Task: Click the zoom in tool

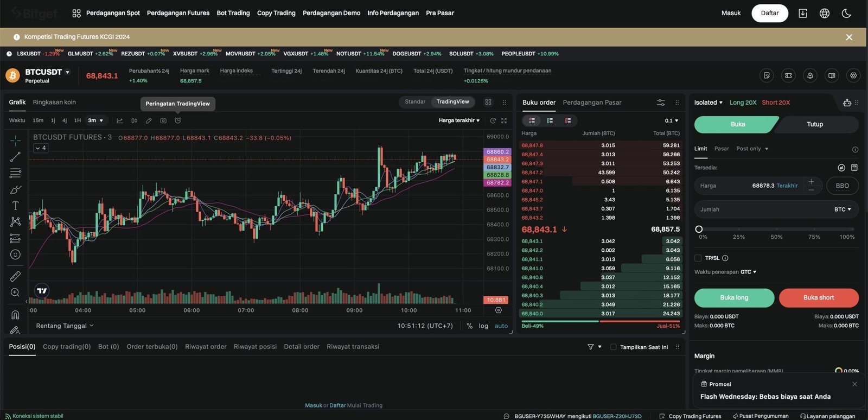Action: [x=15, y=292]
